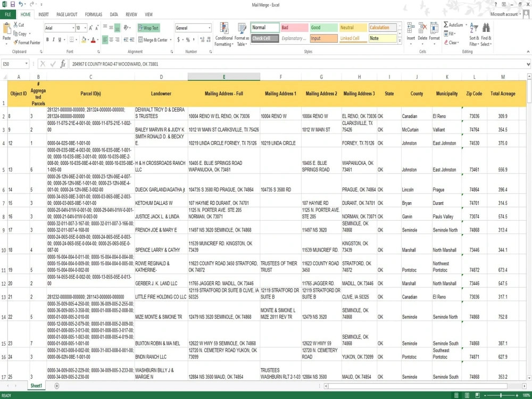532x399 pixels.
Task: Collapse the ribbon
Action: 528,52
